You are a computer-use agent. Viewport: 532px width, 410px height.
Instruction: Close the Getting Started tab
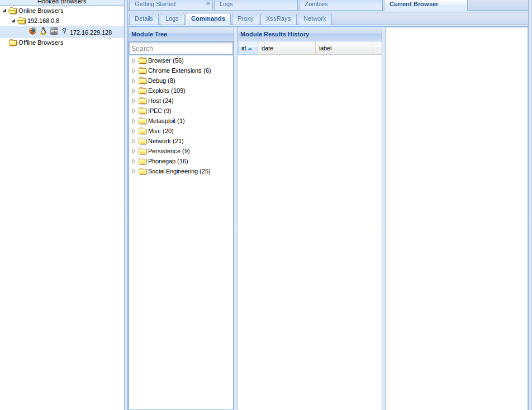coord(208,3)
